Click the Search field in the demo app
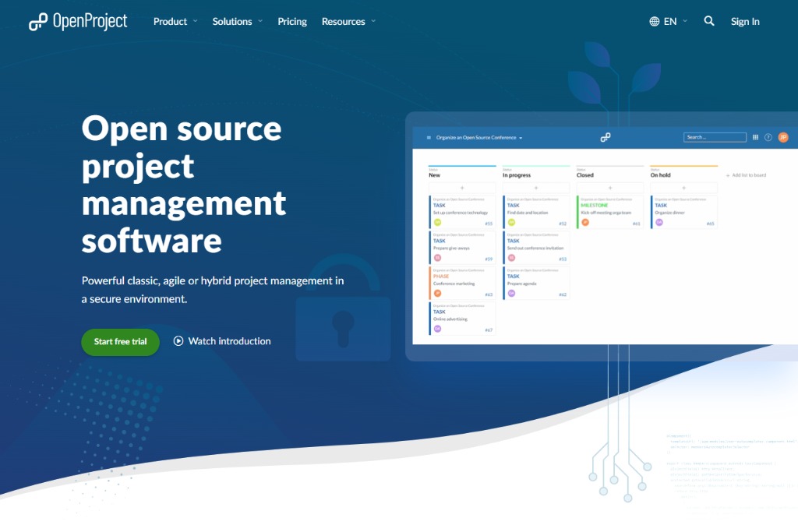 (x=715, y=136)
